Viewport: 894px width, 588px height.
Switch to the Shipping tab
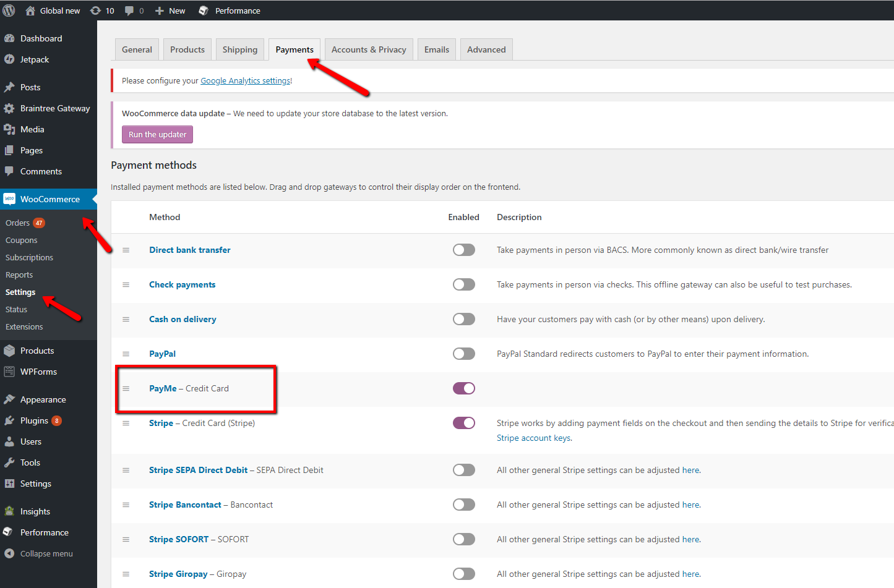coord(239,49)
